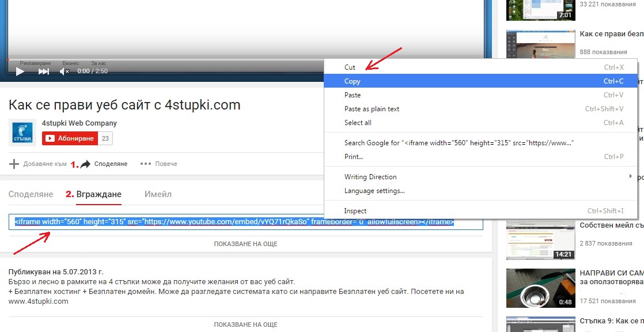
Task: Open the Стъпка 9 video thumbnail
Action: (x=540, y=324)
